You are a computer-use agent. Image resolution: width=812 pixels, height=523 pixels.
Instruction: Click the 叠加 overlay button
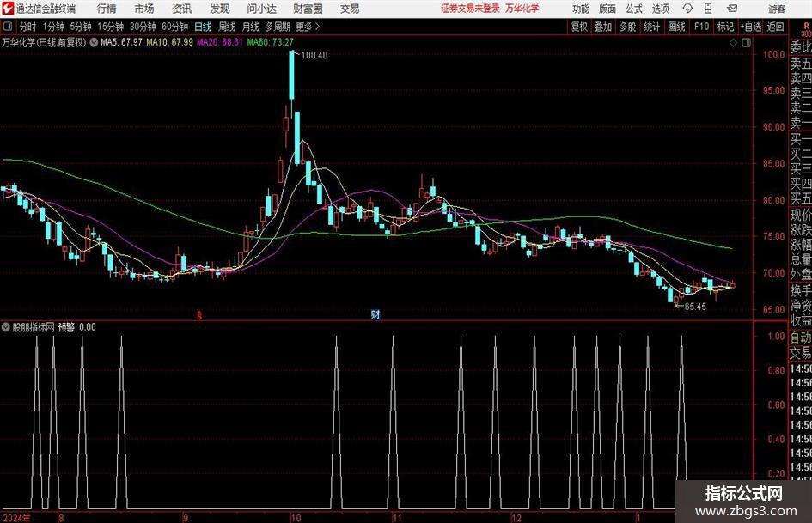[603, 27]
